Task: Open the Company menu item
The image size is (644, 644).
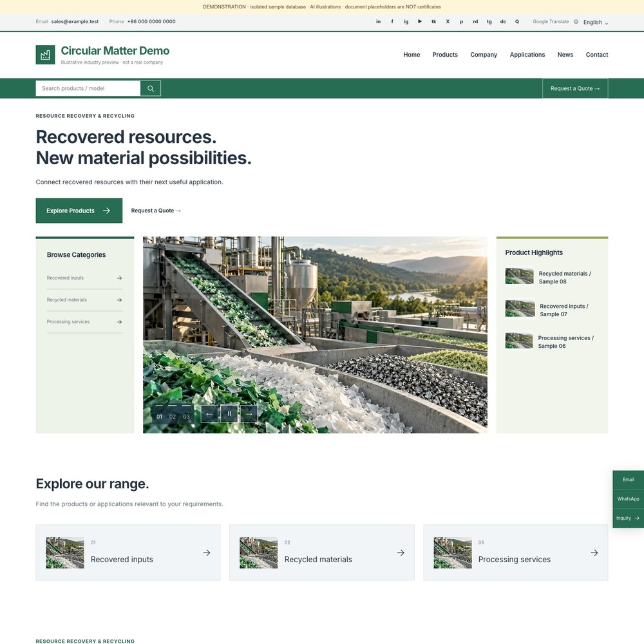Action: click(x=484, y=55)
